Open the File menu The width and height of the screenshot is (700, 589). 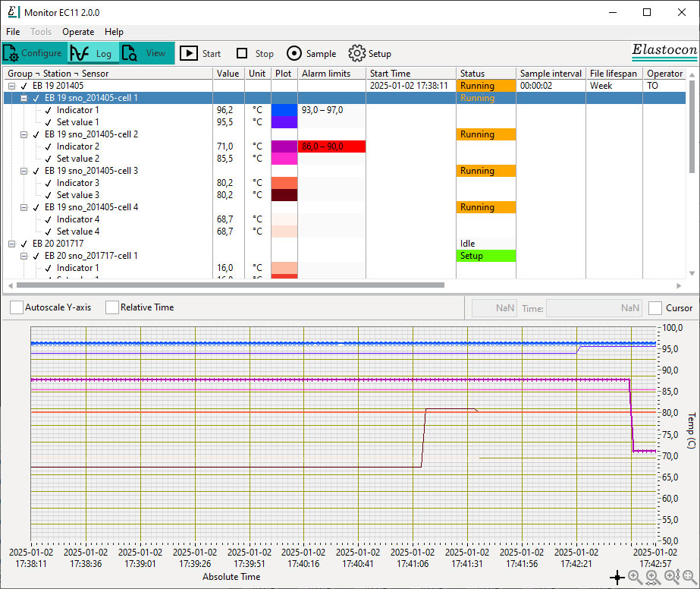[13, 32]
